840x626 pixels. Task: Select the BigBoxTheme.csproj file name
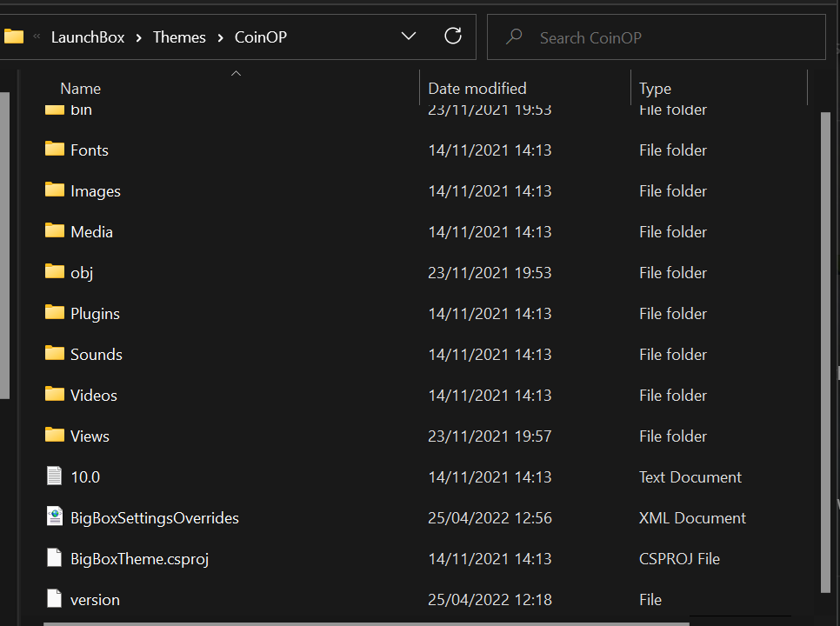[139, 559]
